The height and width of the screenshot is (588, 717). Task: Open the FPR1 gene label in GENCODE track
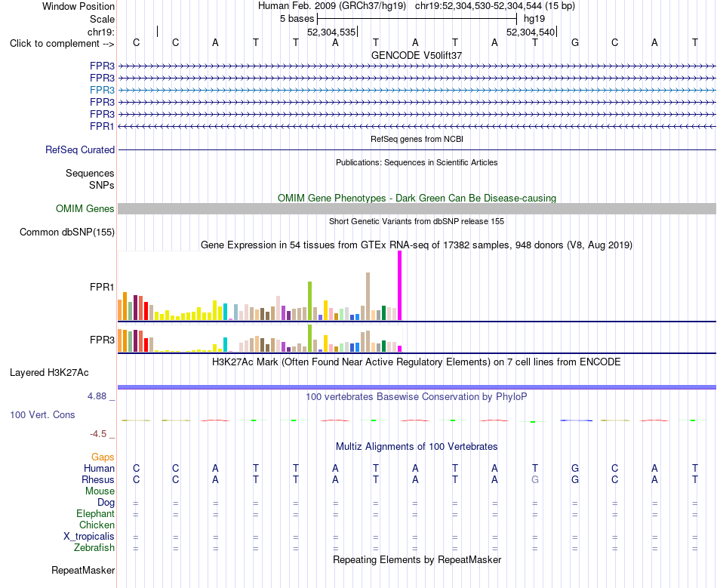tap(102, 126)
